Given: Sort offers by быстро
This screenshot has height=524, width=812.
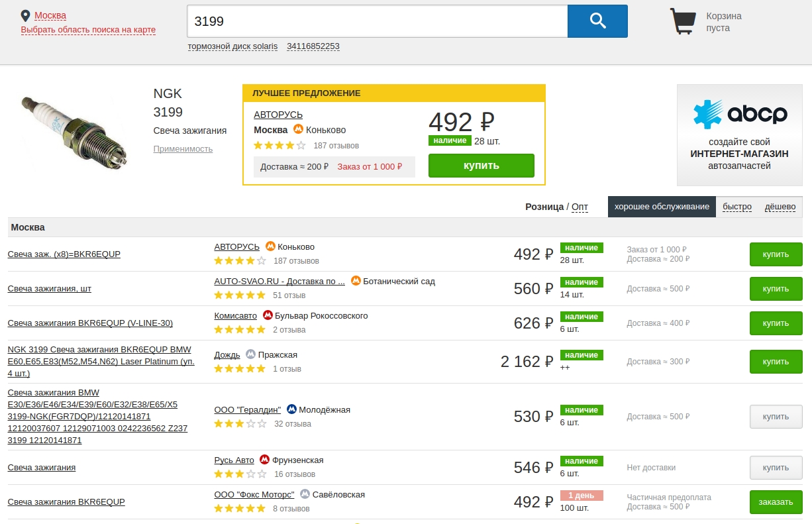Looking at the screenshot, I should (x=736, y=207).
